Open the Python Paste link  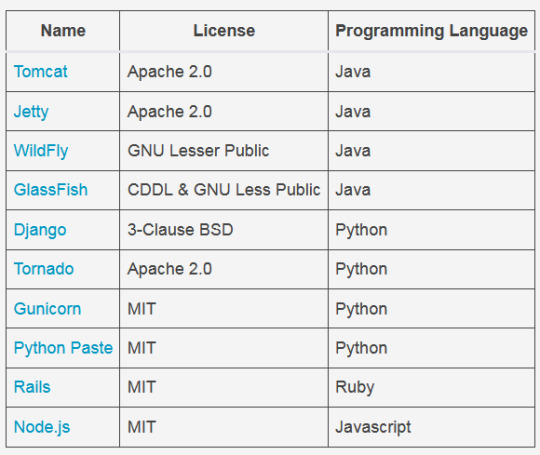(x=63, y=348)
